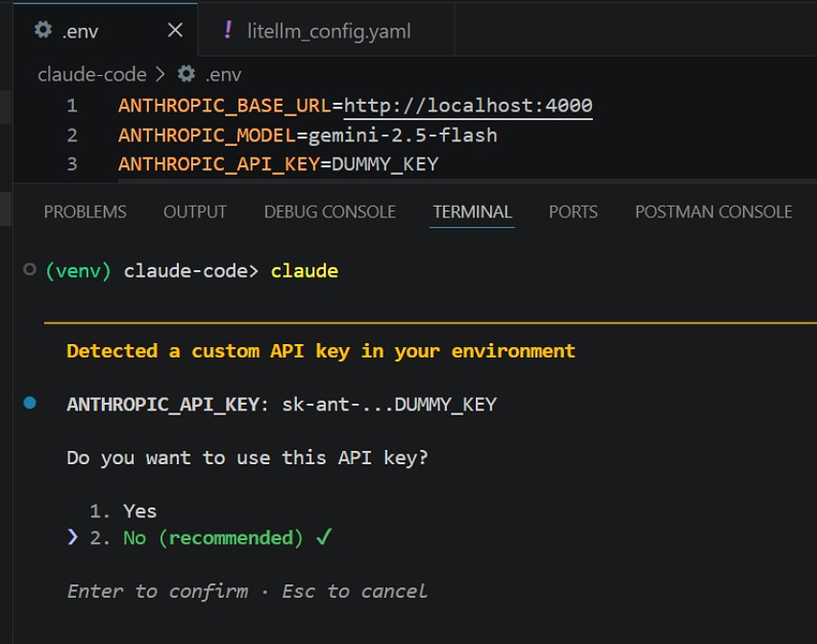Click gemini-2.5-flash value in editor
The image size is (817, 644).
click(403, 136)
